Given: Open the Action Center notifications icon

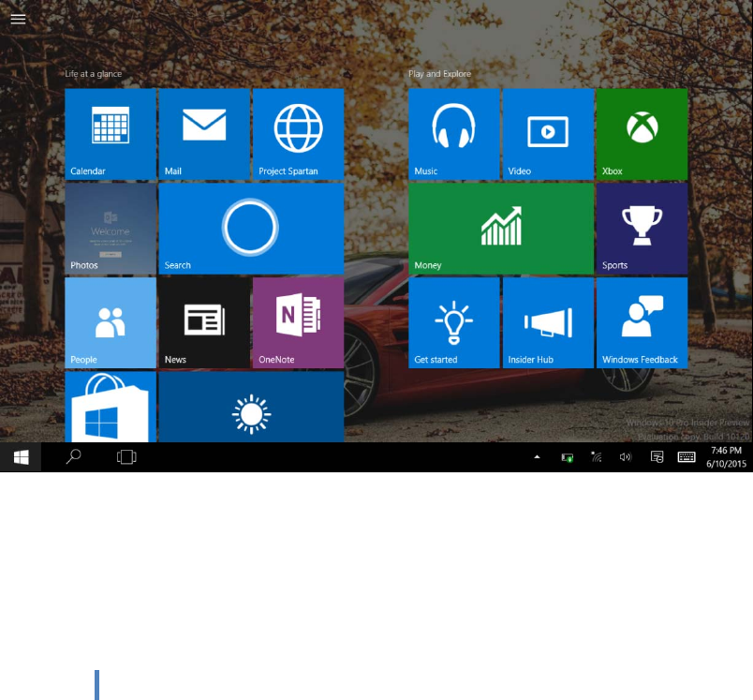Looking at the screenshot, I should tap(657, 457).
